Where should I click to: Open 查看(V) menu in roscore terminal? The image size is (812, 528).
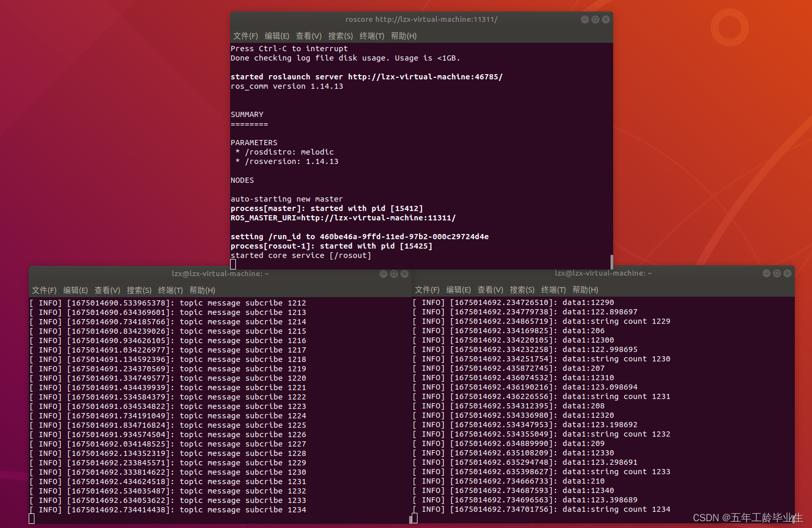tap(308, 36)
